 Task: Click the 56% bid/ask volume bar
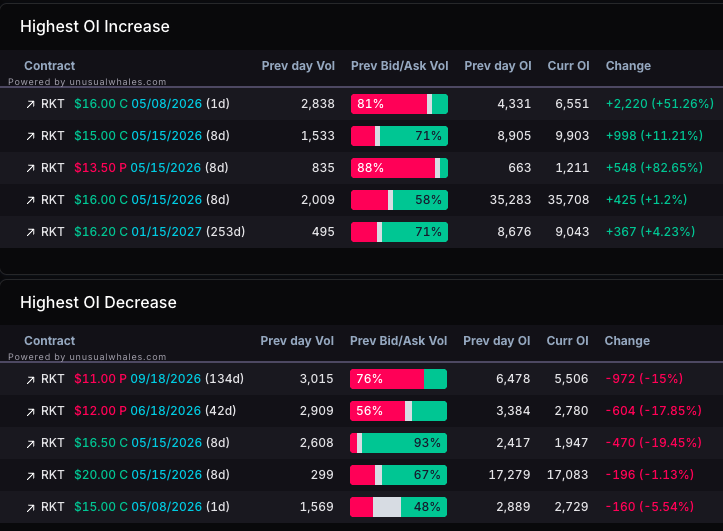tap(398, 412)
